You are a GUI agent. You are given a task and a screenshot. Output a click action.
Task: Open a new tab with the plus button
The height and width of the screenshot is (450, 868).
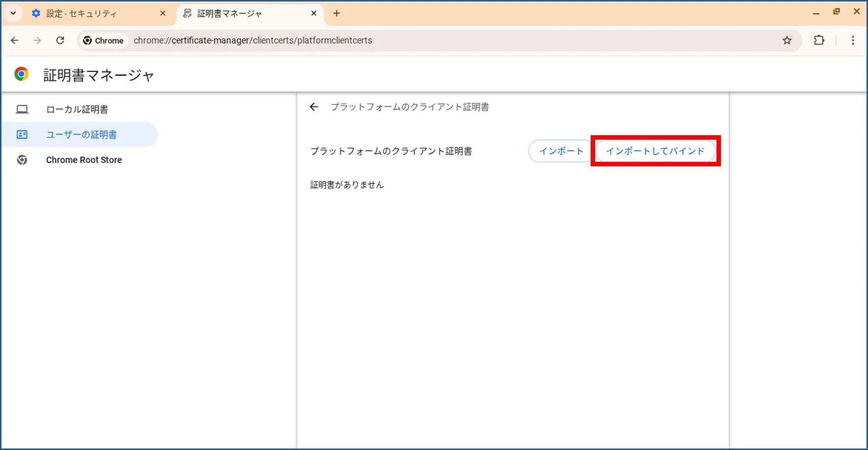click(x=337, y=13)
